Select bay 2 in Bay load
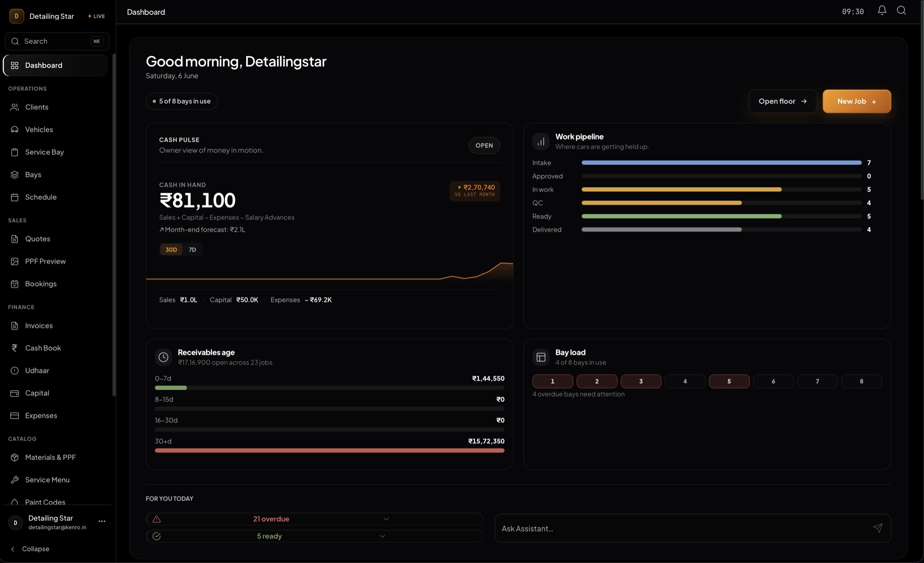 (x=597, y=381)
